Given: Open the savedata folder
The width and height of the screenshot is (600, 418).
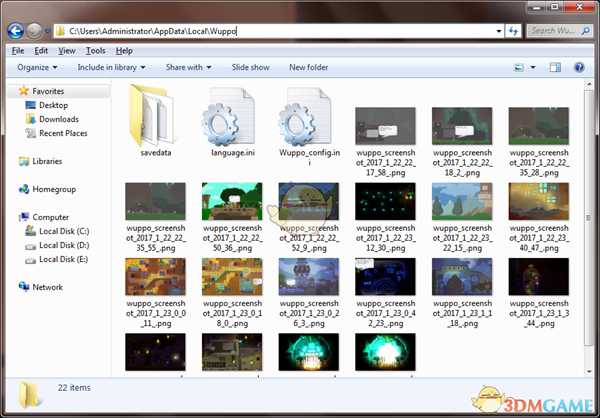Looking at the screenshot, I should [150, 116].
